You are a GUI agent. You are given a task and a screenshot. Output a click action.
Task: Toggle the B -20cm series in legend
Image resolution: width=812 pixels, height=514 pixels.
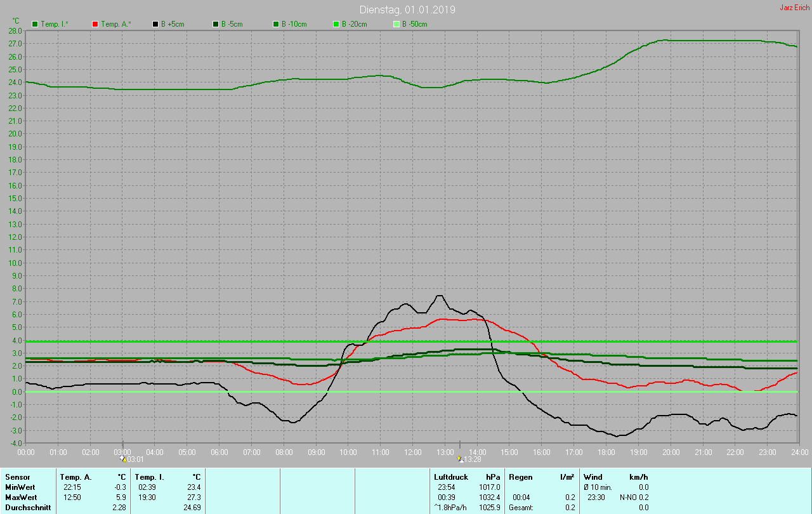click(336, 24)
